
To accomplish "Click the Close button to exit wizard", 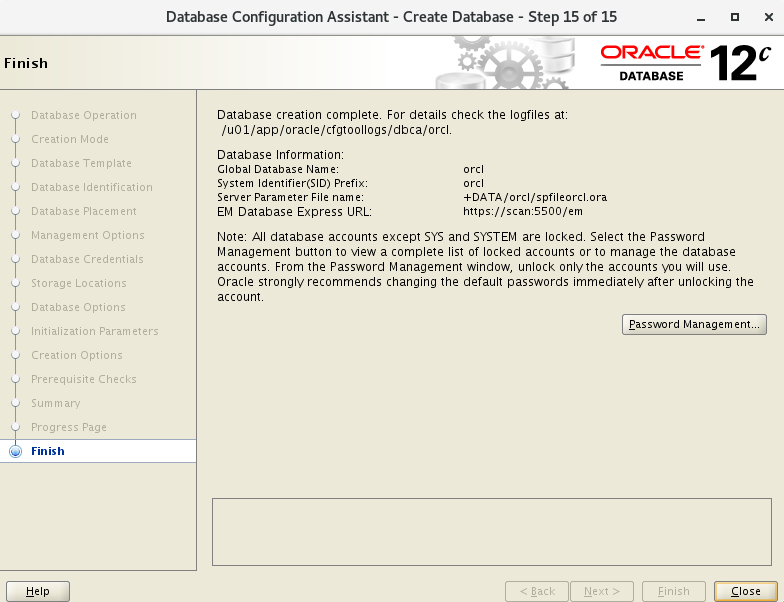I will [x=745, y=591].
